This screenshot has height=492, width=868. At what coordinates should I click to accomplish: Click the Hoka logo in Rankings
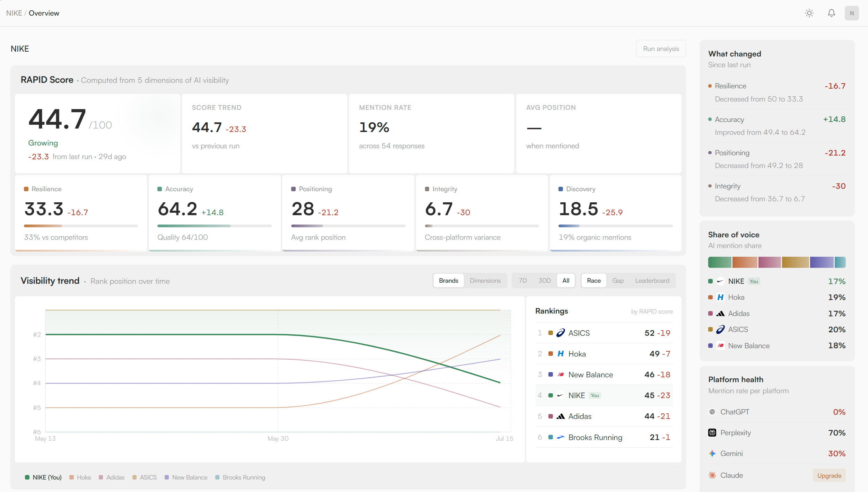pos(561,354)
